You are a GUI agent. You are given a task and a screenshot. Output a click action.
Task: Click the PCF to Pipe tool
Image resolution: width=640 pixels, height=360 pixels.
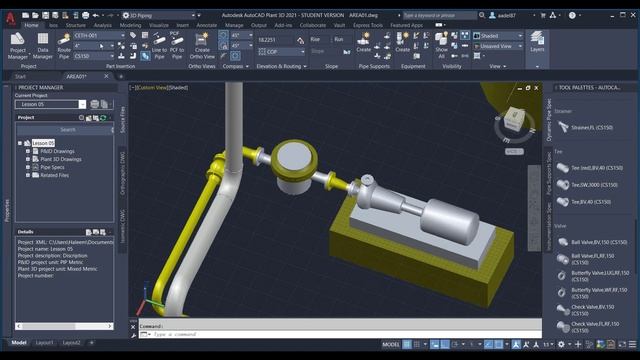(x=176, y=46)
